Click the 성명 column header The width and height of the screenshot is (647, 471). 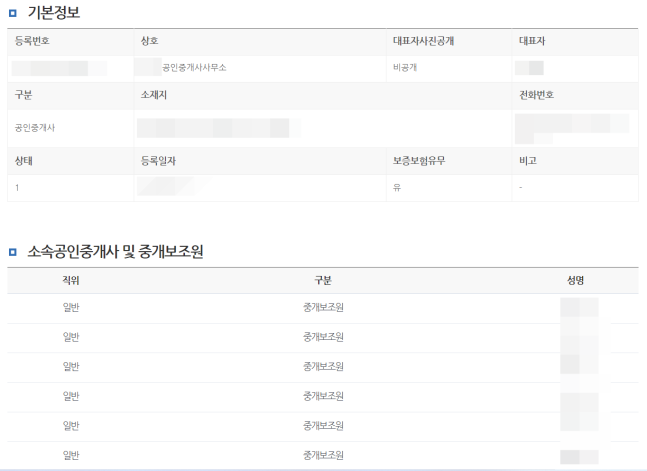tap(575, 280)
